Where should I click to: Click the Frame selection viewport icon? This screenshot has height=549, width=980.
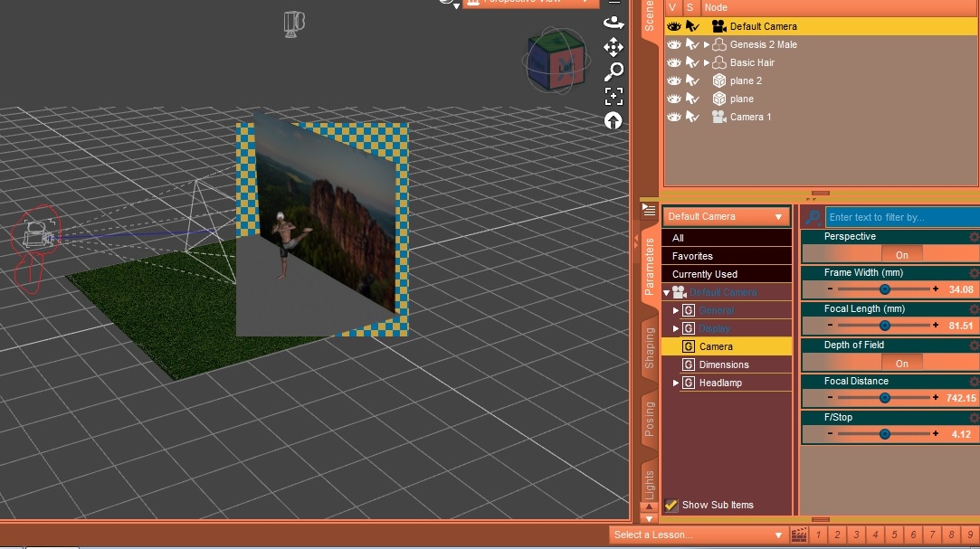click(x=614, y=96)
